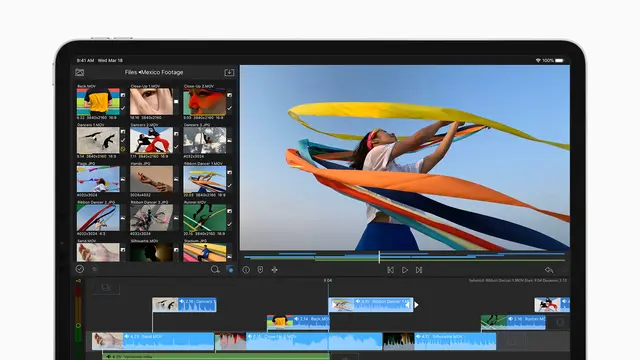Select the Close-Up 1.MOV library thumbnail

151,102
